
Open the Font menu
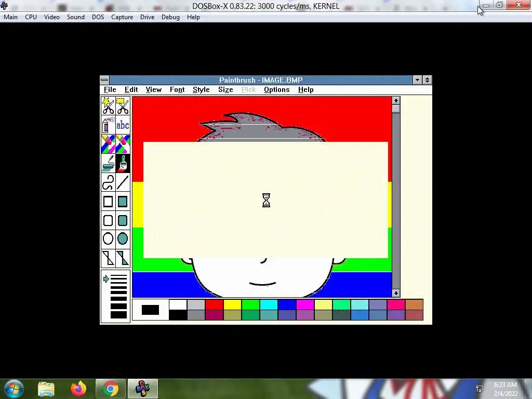point(177,89)
